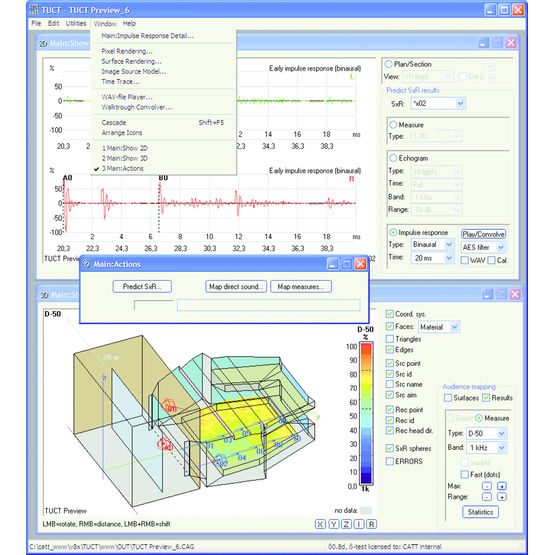This screenshot has width=555, height=555.
Task: Uncheck the audience mapping Results checkbox
Action: [486, 398]
